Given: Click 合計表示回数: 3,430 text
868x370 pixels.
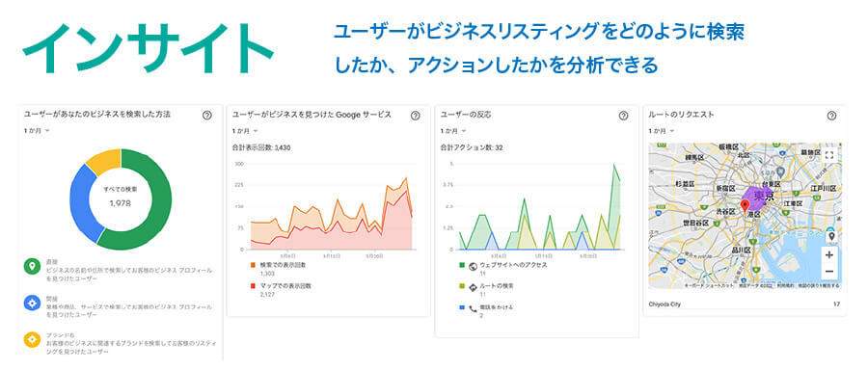Looking at the screenshot, I should tap(261, 147).
